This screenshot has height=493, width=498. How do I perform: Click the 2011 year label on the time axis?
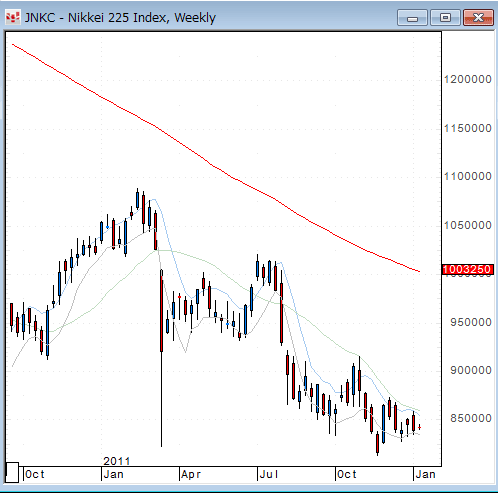point(116,461)
